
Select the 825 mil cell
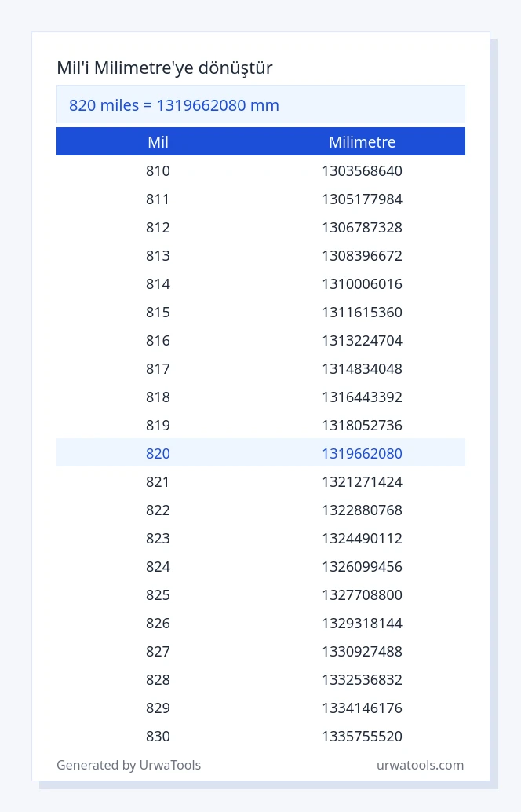click(x=158, y=594)
